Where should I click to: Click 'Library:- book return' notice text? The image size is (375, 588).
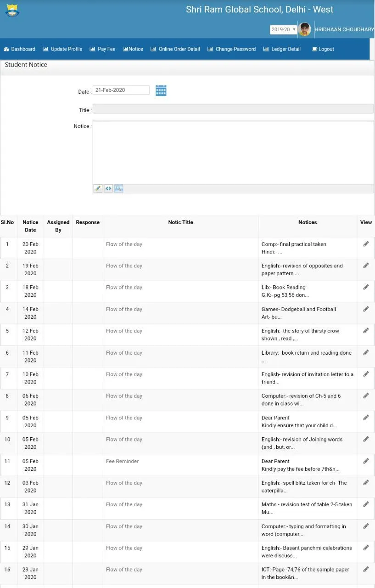tap(307, 353)
